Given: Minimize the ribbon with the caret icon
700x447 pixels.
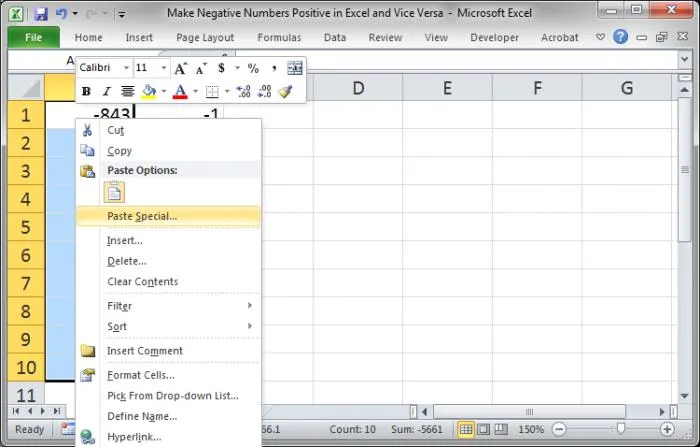Looking at the screenshot, I should click(600, 37).
